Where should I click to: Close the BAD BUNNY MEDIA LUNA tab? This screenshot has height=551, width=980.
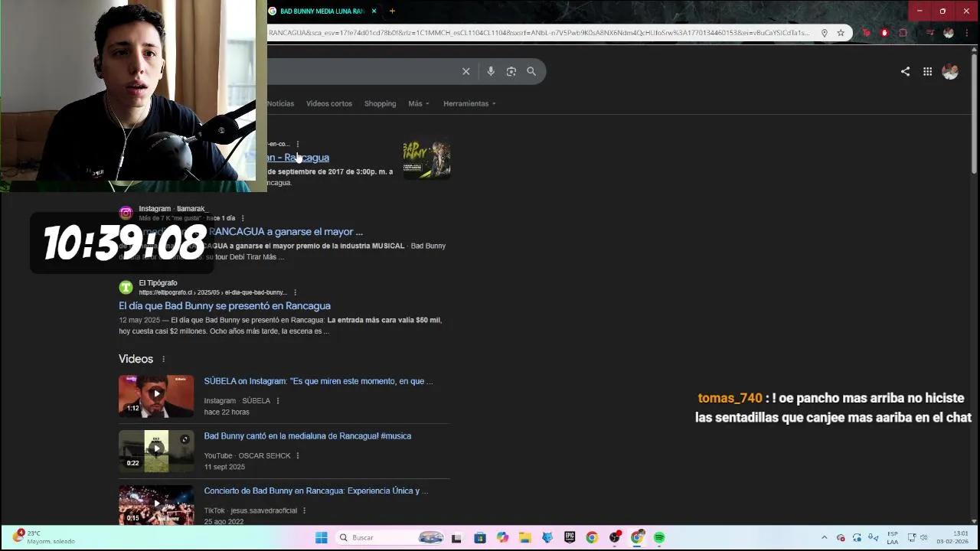pyautogui.click(x=374, y=11)
